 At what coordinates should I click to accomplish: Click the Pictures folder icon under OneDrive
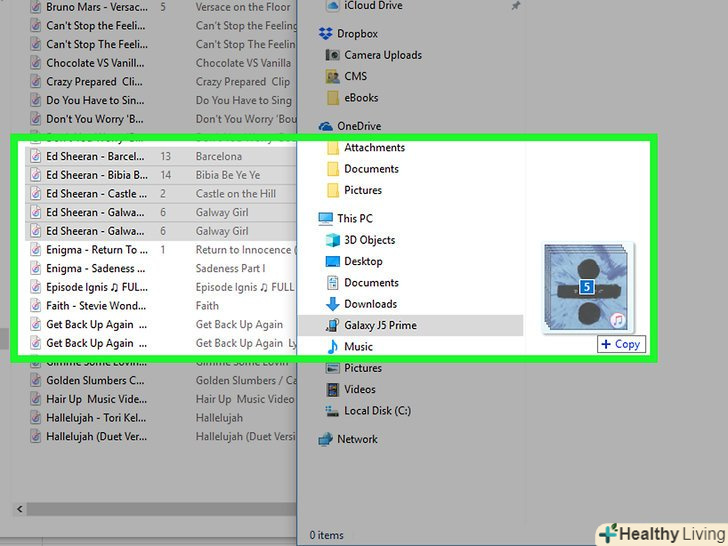(332, 190)
